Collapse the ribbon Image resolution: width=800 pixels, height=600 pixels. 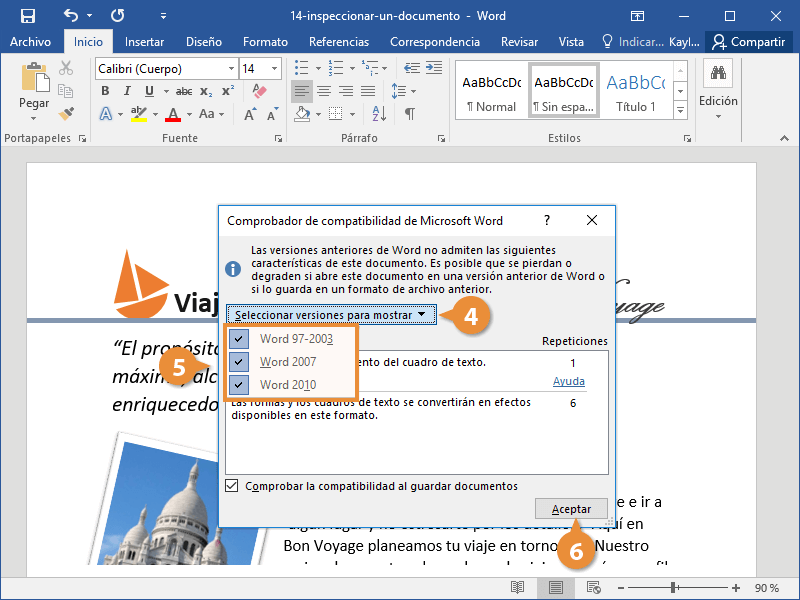point(784,138)
